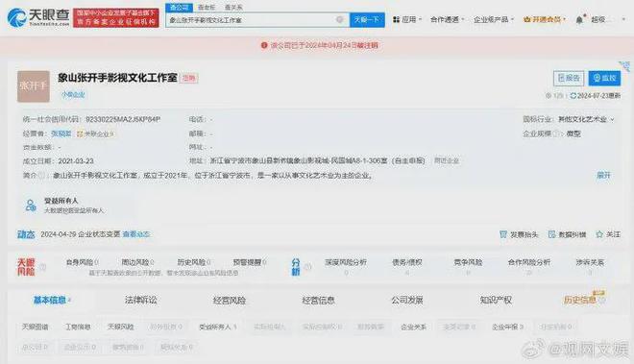This screenshot has width=634, height=364.
Task: Click the refresh icon beside 2024-07-23更新
Action: [x=573, y=96]
